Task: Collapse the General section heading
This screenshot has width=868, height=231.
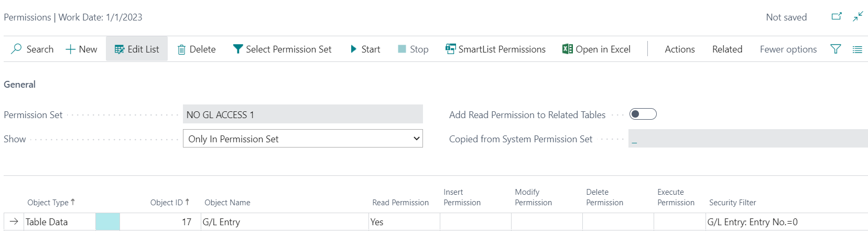Action: pos(20,84)
